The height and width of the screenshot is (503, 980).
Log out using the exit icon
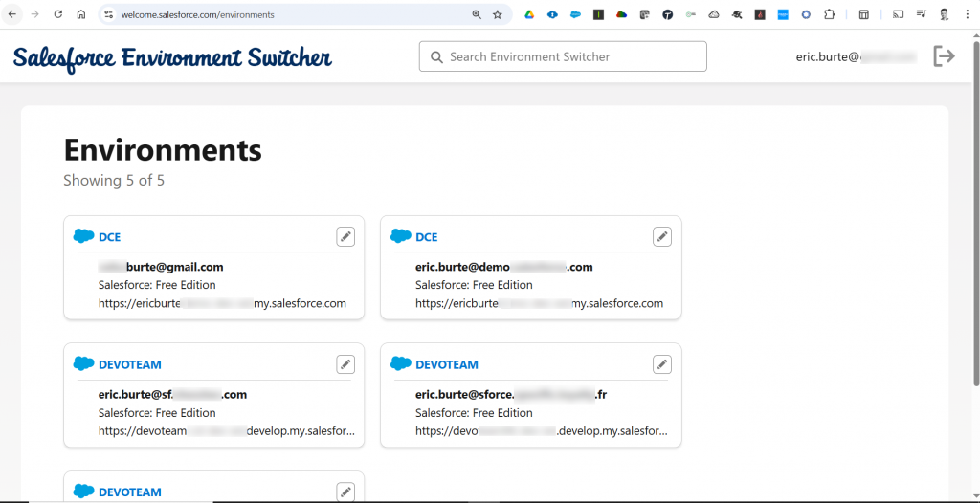click(x=945, y=55)
